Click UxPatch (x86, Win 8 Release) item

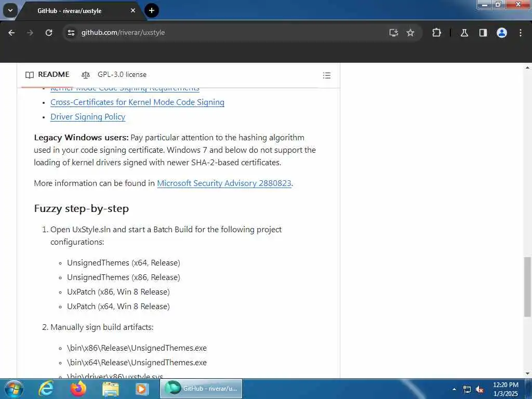point(118,292)
